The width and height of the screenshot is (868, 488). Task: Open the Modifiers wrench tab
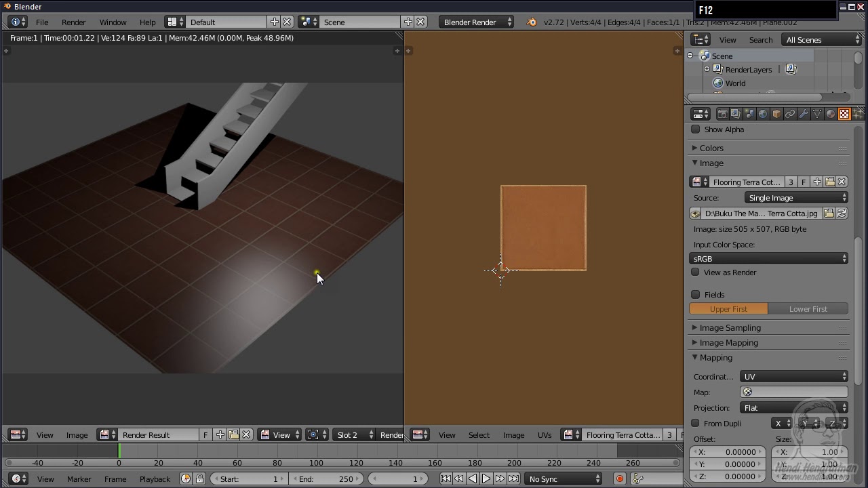(804, 114)
